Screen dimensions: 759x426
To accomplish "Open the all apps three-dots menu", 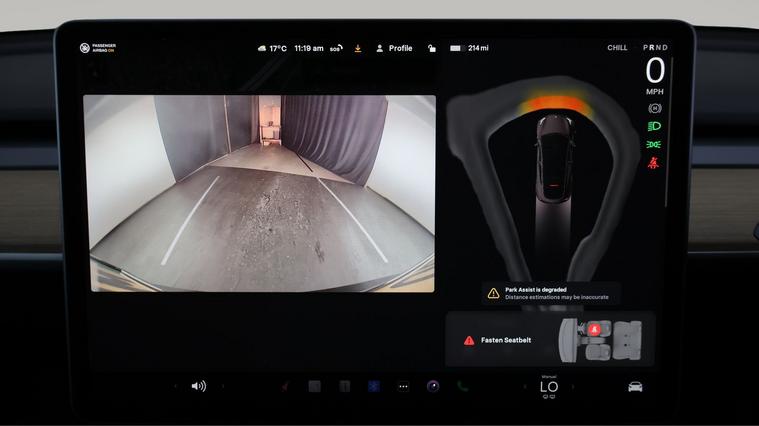I will click(403, 386).
